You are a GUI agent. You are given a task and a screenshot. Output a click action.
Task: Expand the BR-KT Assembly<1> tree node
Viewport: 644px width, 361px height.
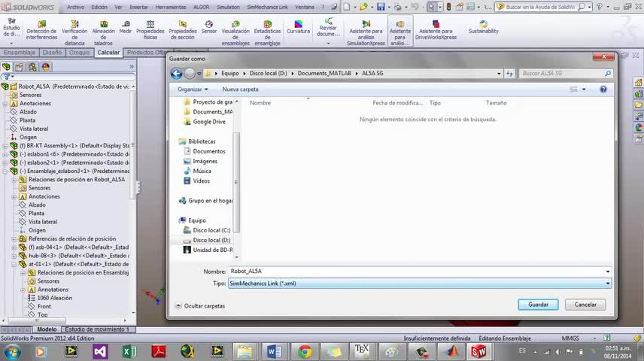point(5,146)
